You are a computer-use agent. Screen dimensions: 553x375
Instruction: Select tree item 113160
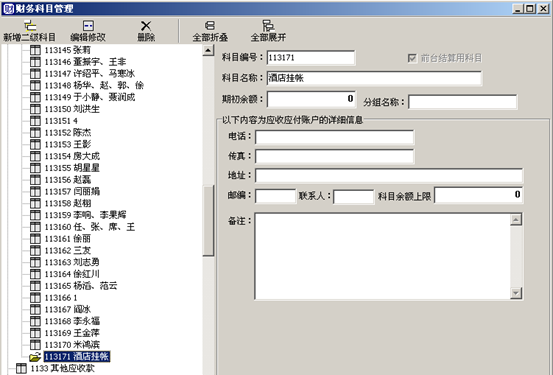coord(90,227)
